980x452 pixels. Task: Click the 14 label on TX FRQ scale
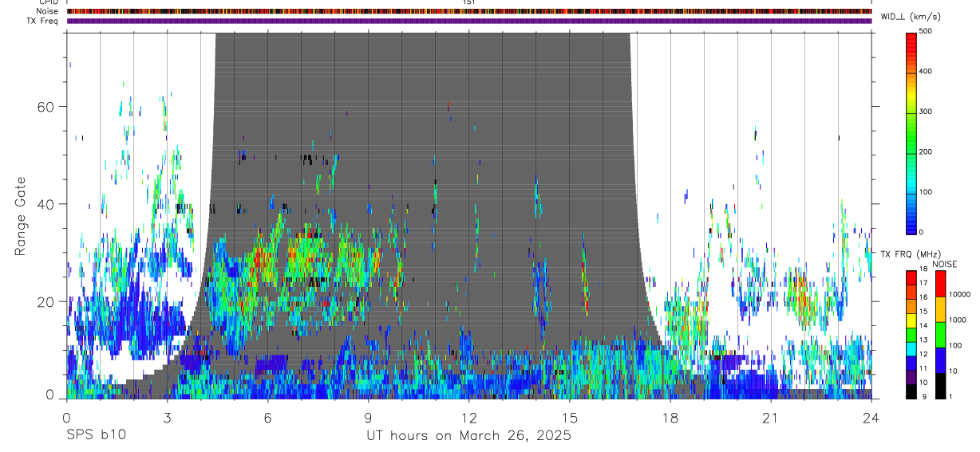[x=923, y=325]
